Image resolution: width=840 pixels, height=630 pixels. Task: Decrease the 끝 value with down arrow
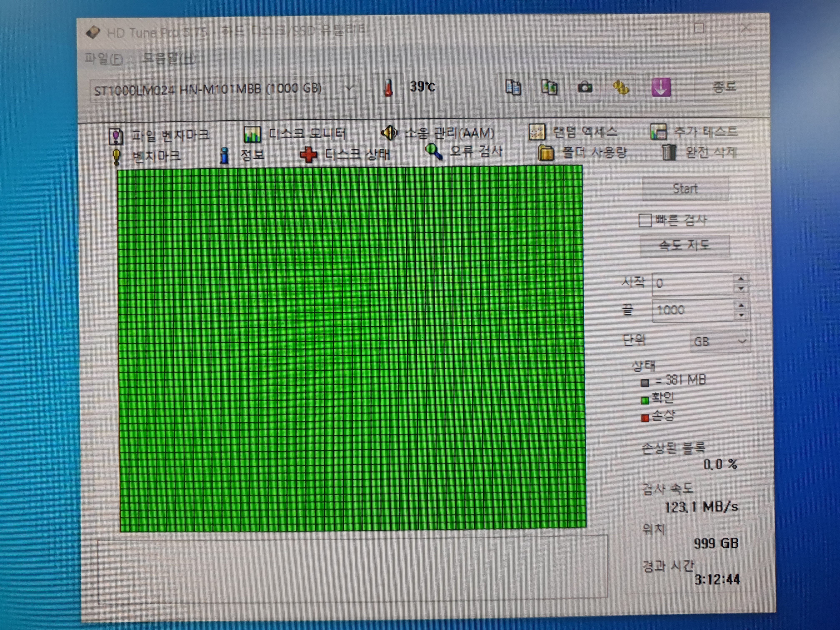click(741, 316)
